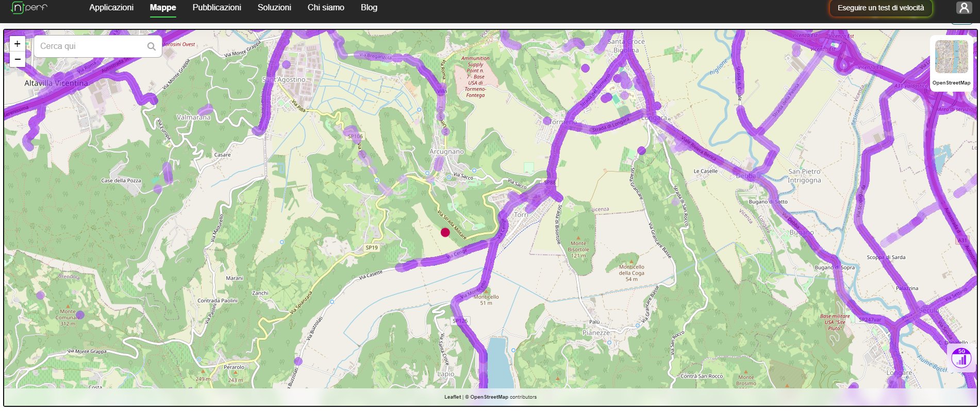Open the 5G network coverage selector icon
This screenshot has height=411, width=980.
tap(961, 358)
